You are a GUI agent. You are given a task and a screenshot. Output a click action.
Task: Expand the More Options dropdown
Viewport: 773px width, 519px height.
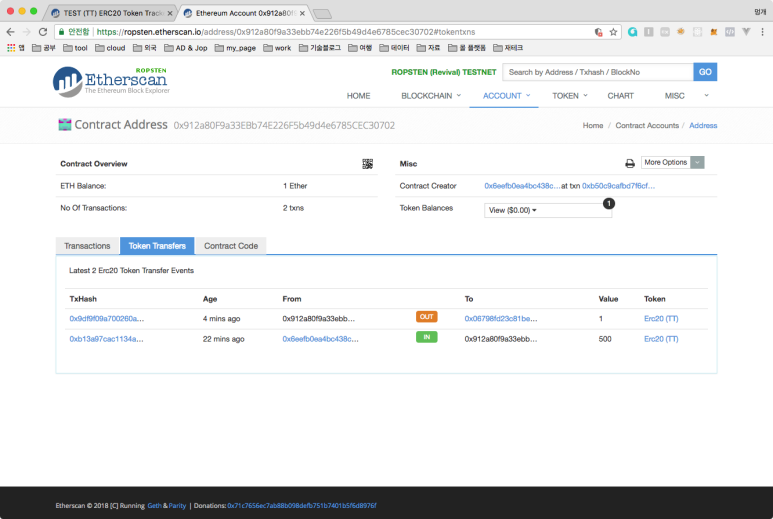tap(672, 162)
